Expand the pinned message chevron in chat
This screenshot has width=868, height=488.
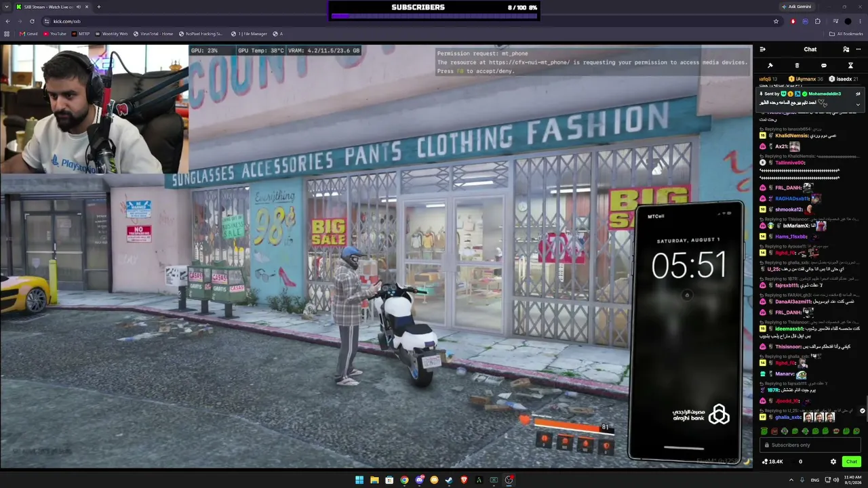[858, 104]
